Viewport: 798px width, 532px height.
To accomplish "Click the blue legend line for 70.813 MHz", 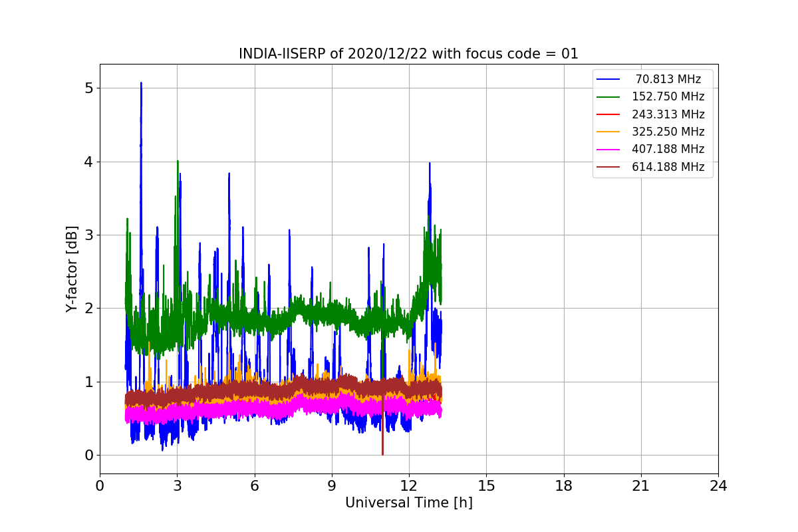I will [x=608, y=80].
